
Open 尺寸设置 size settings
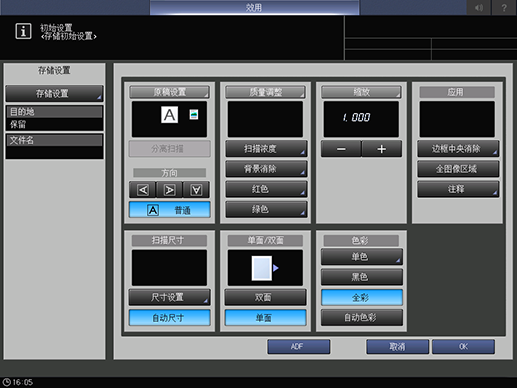pos(170,297)
